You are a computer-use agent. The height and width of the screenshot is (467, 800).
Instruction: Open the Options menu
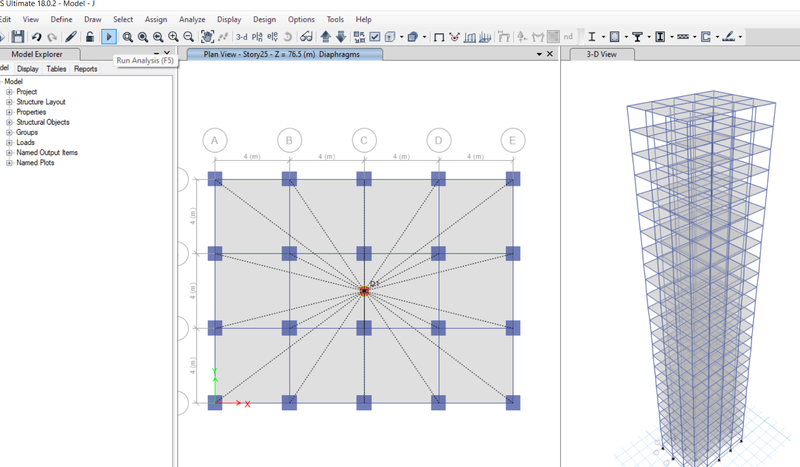pos(301,19)
